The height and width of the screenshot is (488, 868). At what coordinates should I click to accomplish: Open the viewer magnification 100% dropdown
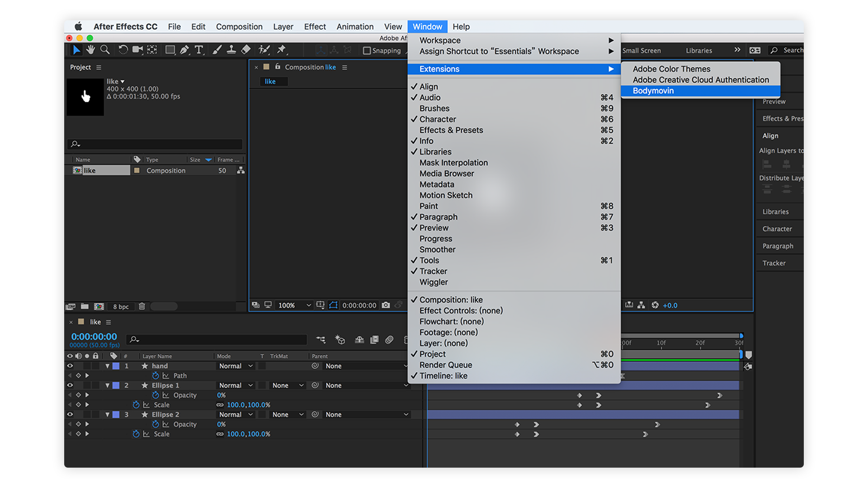pyautogui.click(x=294, y=305)
